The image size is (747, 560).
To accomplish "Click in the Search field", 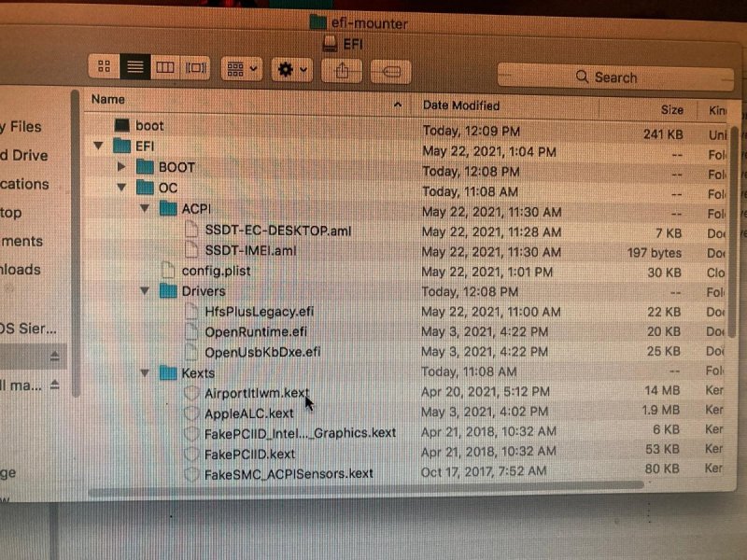I will tap(615, 77).
